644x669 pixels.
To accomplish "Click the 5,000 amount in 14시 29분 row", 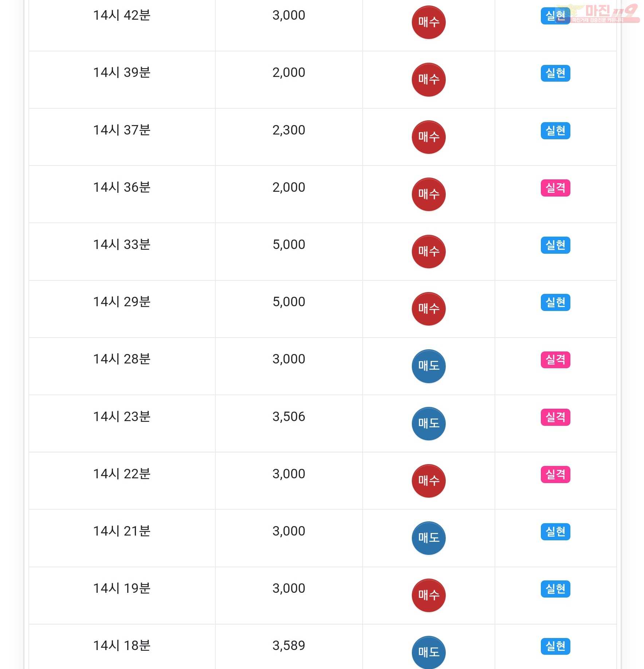I will click(289, 302).
